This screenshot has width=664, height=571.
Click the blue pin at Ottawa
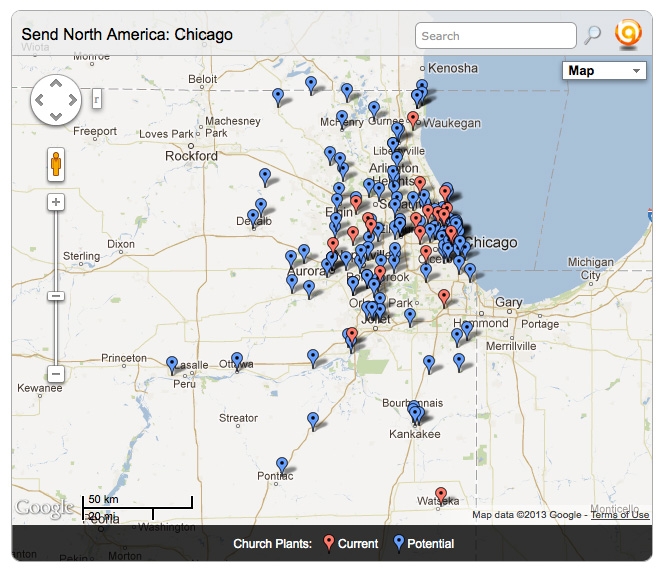click(x=237, y=361)
